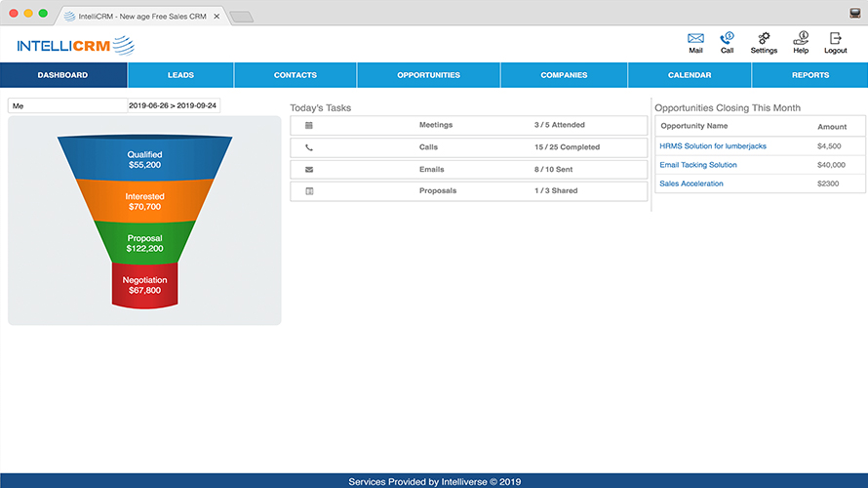Close the IntelliCRM browser tab
868x488 pixels.
(217, 16)
